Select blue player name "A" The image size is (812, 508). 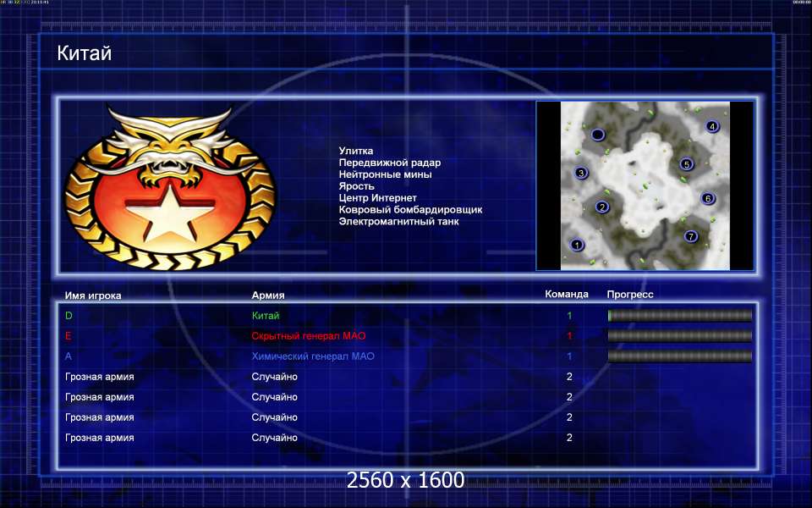tap(69, 356)
